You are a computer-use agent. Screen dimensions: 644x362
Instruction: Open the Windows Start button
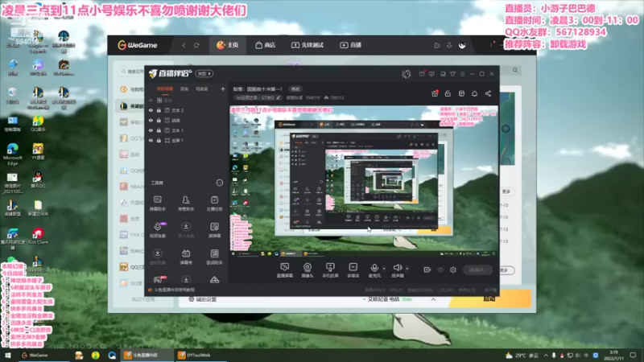point(7,355)
